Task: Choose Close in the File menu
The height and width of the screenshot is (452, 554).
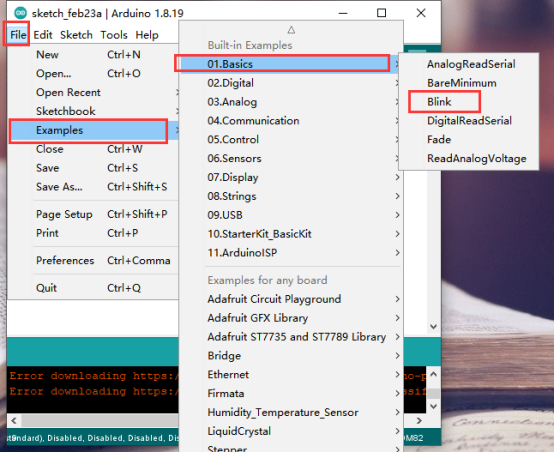Action: coord(93,149)
